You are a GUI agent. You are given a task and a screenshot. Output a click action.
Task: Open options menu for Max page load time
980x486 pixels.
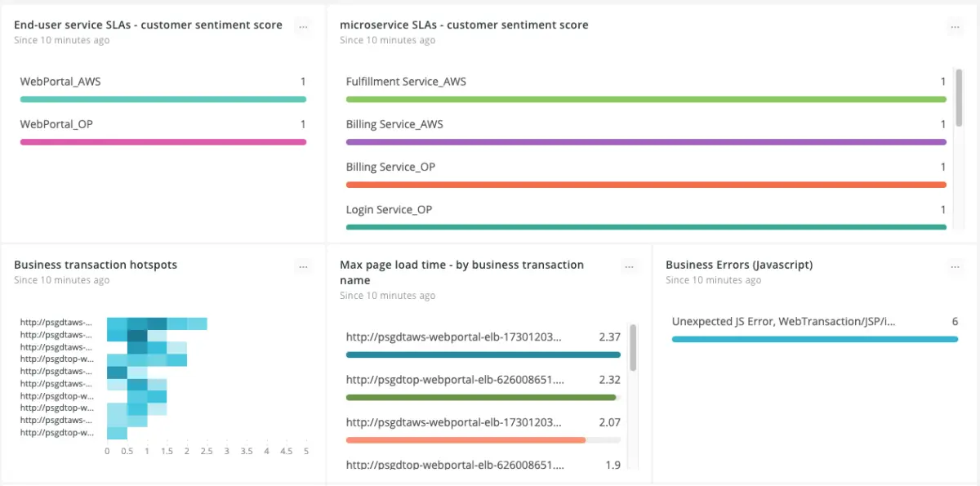pos(629,267)
